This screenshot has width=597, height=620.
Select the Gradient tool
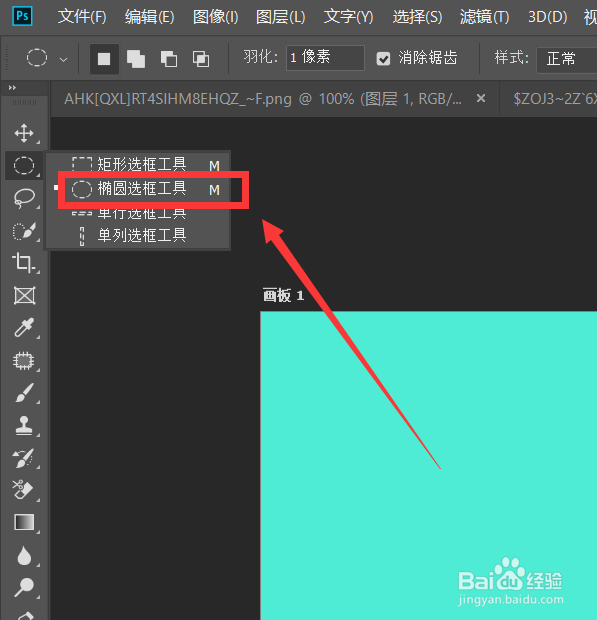pyautogui.click(x=24, y=522)
